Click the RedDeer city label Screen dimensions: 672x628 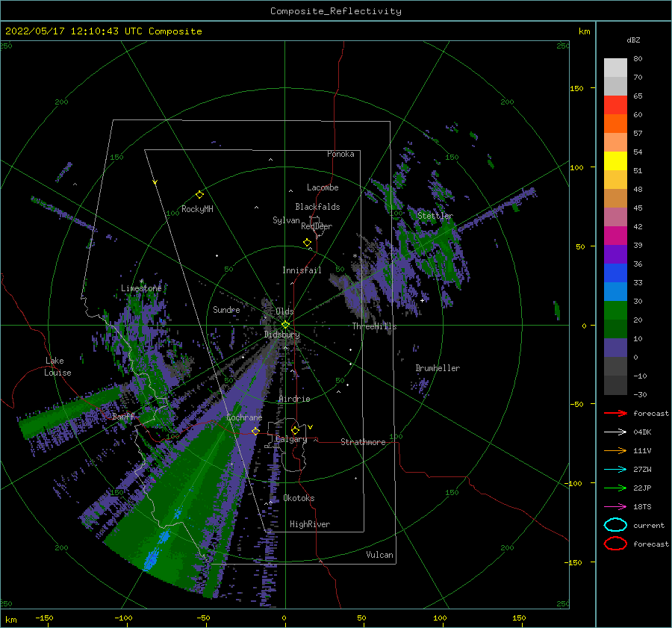click(x=317, y=226)
